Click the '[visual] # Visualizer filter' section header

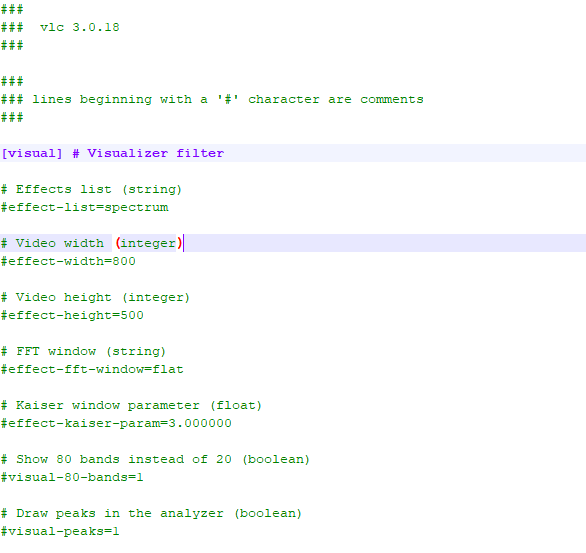[x=112, y=153]
